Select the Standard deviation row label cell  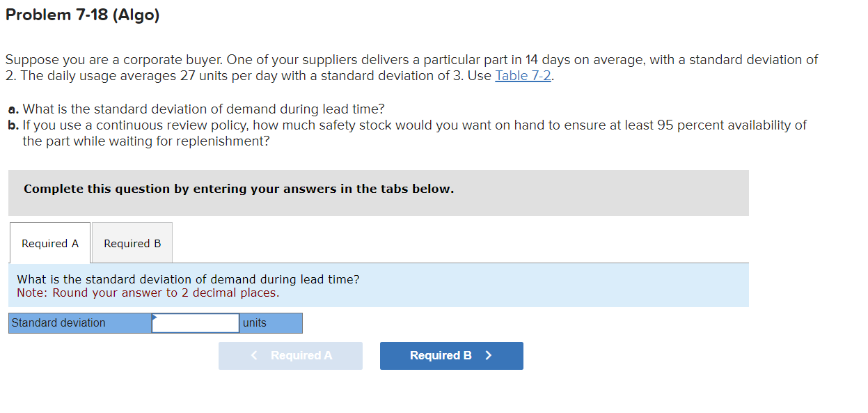(80, 323)
